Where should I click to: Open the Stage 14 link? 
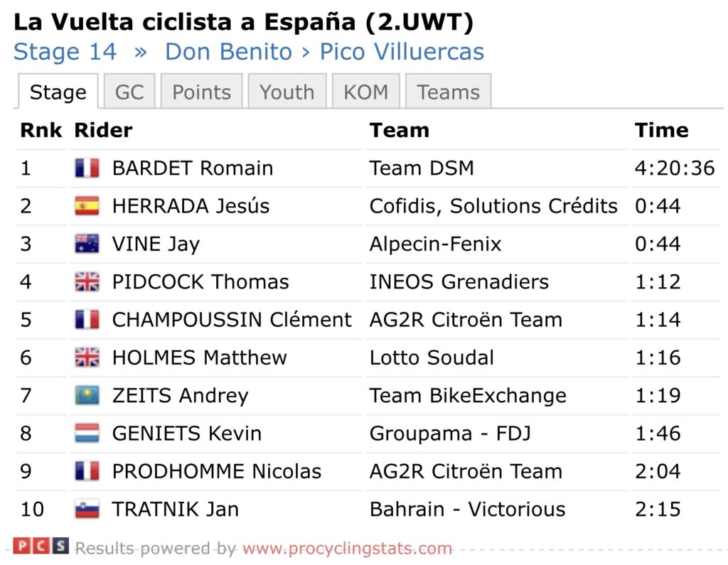[x=65, y=52]
